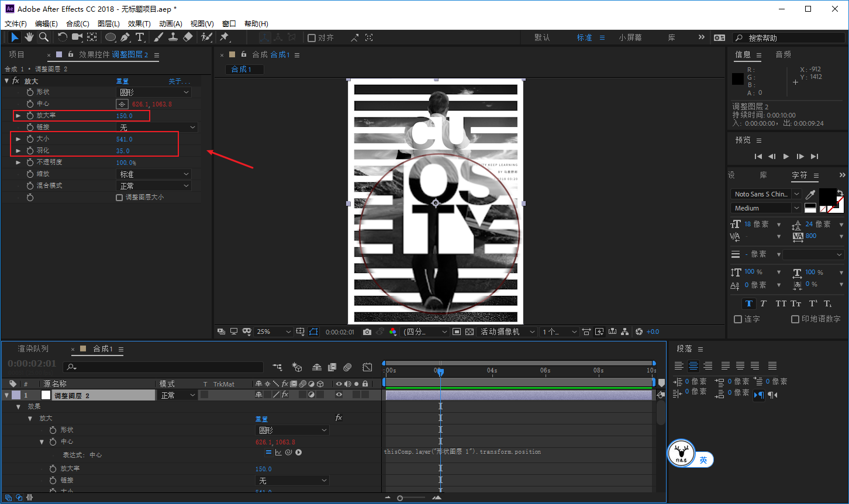Image resolution: width=849 pixels, height=504 pixels.
Task: Click the 0:00:02:01 timecode below the viewer
Action: point(340,332)
